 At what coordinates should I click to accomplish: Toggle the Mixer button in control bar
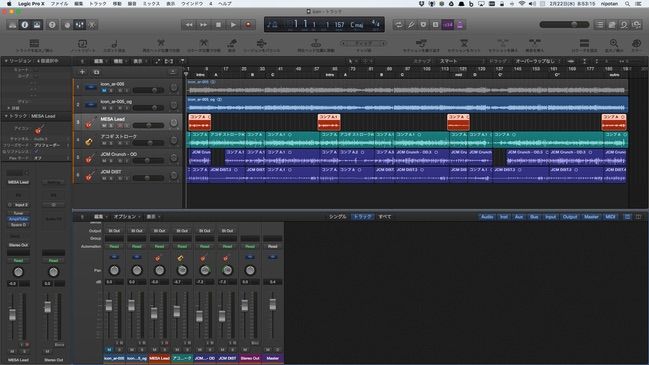click(79, 25)
